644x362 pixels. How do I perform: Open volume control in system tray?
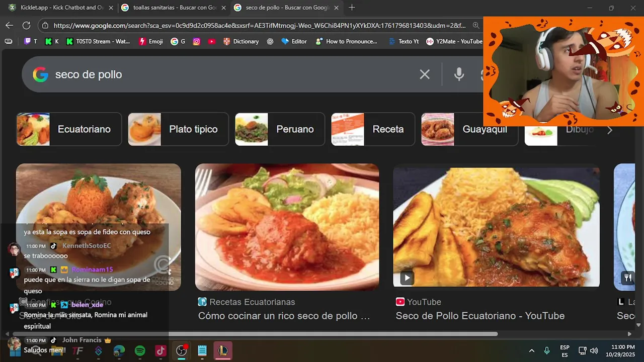(594, 350)
